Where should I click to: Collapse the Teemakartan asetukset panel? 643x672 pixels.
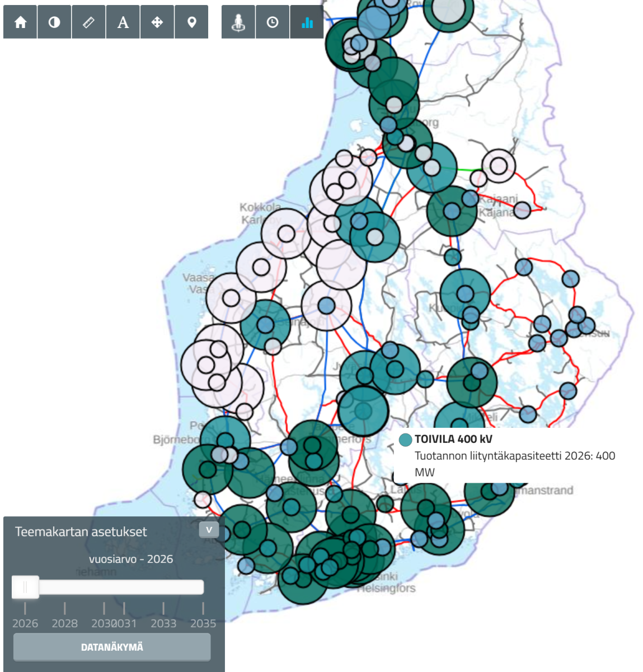(209, 530)
